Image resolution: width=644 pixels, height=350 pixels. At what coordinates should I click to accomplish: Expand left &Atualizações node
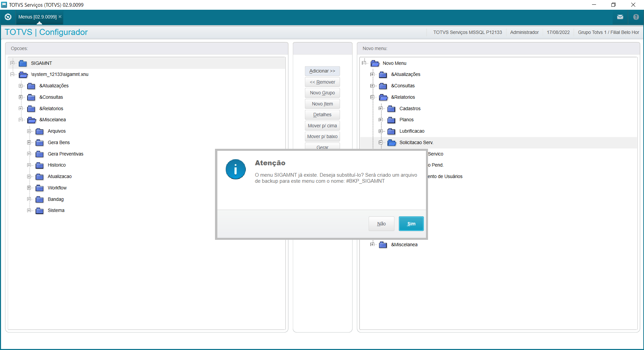click(x=21, y=86)
